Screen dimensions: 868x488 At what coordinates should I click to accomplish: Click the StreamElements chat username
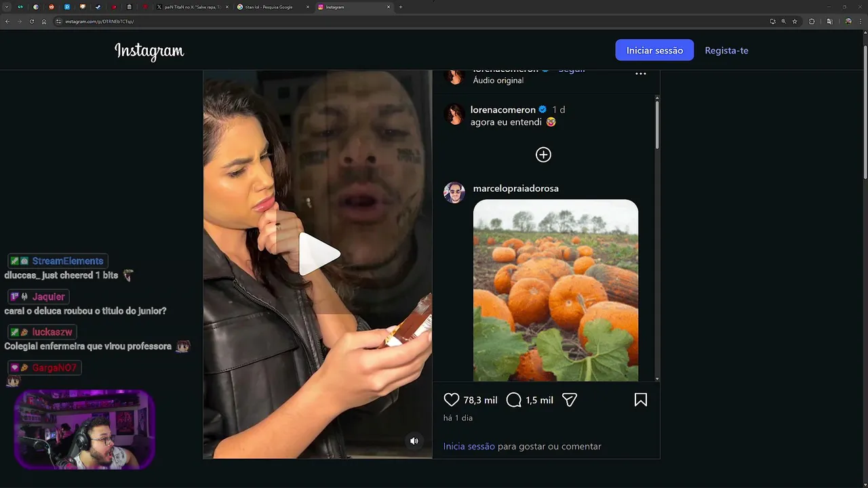(68, 261)
